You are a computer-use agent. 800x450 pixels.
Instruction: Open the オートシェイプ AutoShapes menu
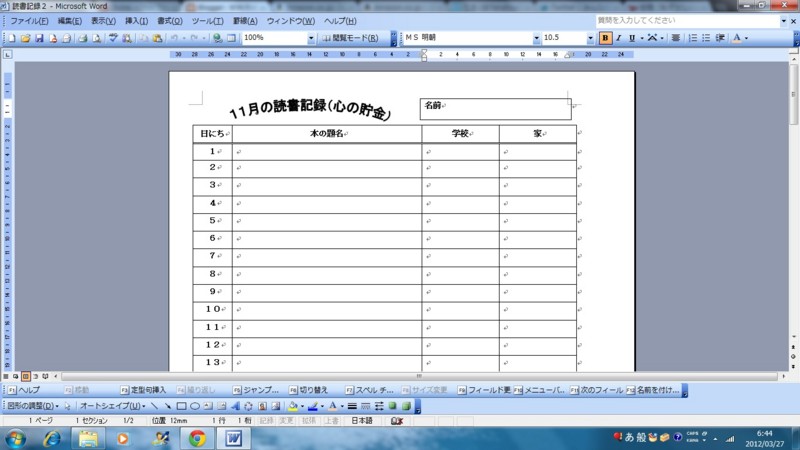tap(112, 406)
